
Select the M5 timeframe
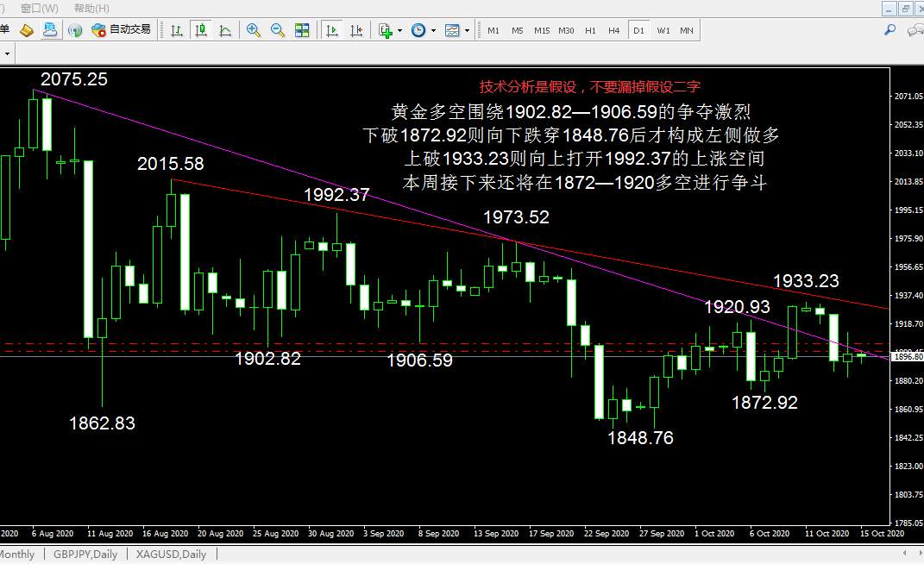518,31
